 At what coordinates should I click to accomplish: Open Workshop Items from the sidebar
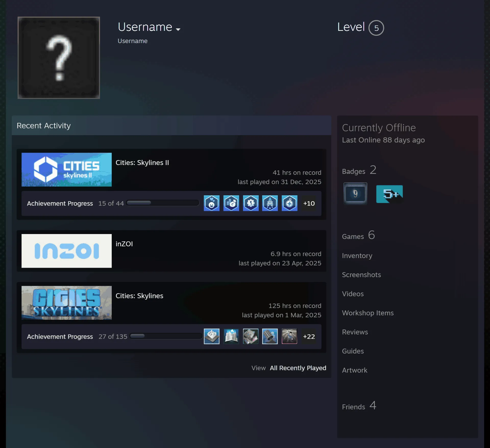[x=368, y=313]
